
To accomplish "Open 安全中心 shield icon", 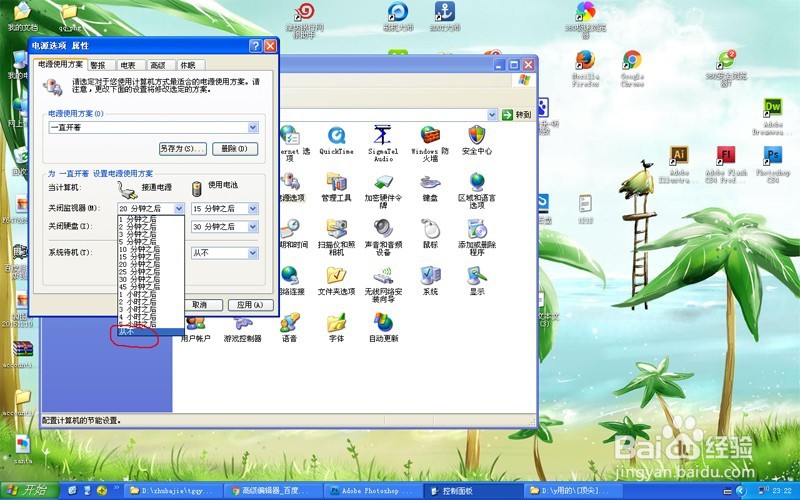I will pos(477,139).
